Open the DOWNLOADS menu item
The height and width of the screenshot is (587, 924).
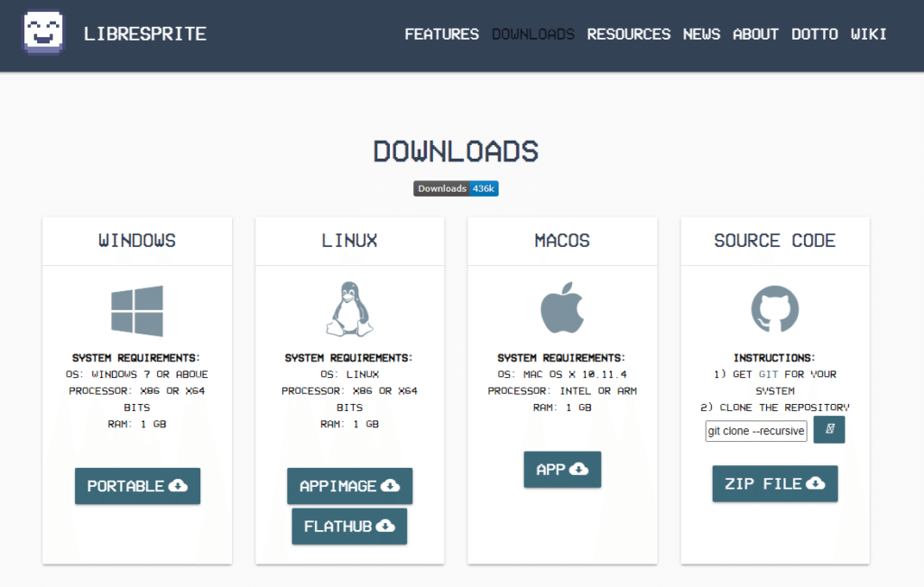(x=532, y=34)
